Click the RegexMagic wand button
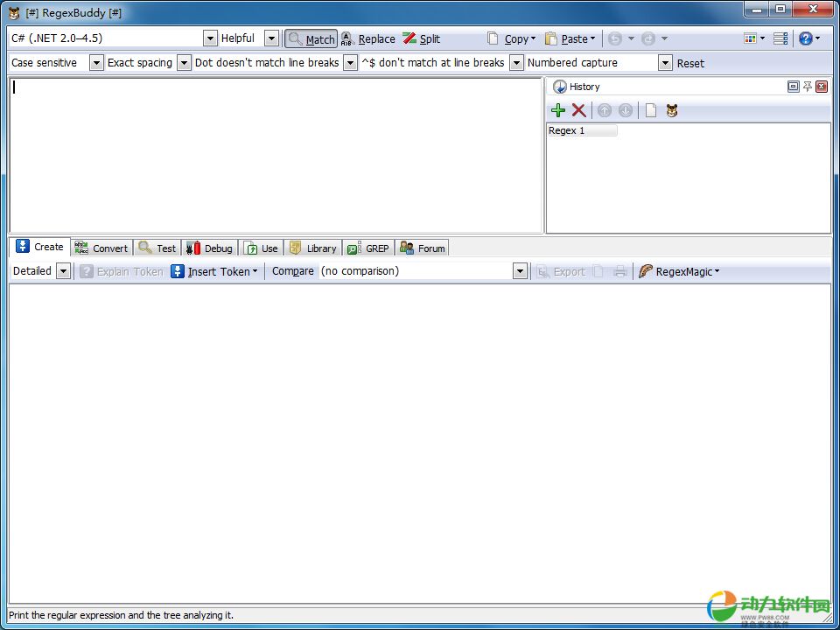The height and width of the screenshot is (630, 840). click(679, 271)
